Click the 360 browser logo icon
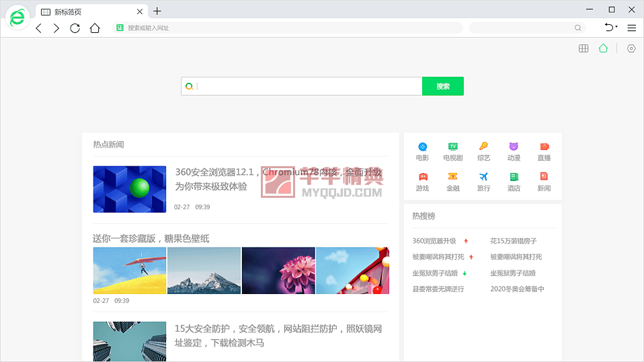Image resolution: width=644 pixels, height=362 pixels. tap(17, 17)
